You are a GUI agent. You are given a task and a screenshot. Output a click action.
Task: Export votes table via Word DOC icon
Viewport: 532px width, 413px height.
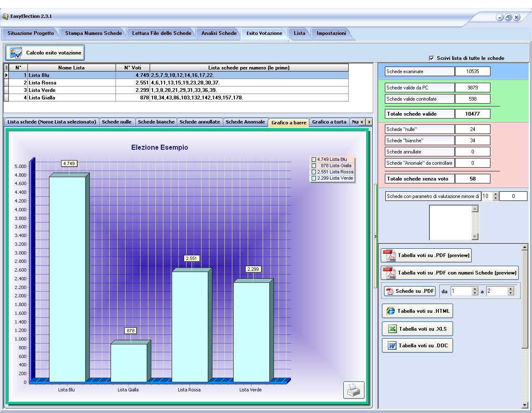[x=392, y=346]
